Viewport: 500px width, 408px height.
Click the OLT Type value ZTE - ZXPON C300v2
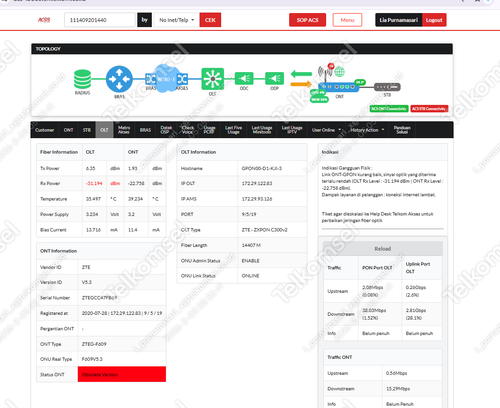tap(264, 230)
